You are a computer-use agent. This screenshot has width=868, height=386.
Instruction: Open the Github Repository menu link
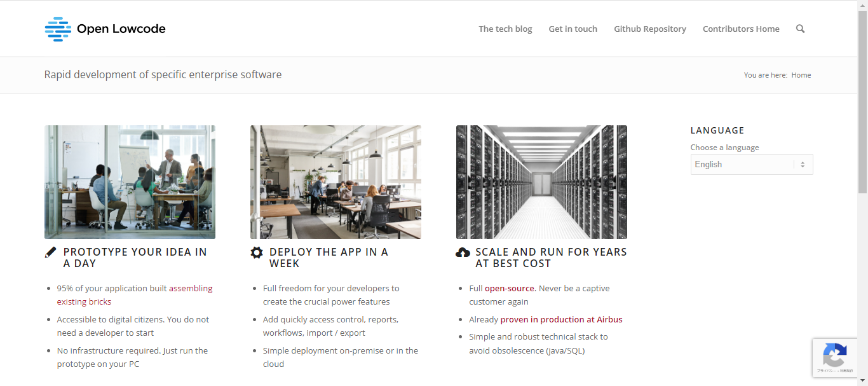coord(649,29)
